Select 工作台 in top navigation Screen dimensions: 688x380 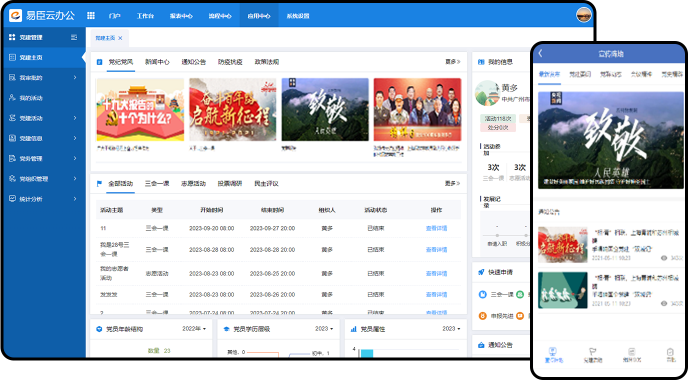click(x=145, y=16)
